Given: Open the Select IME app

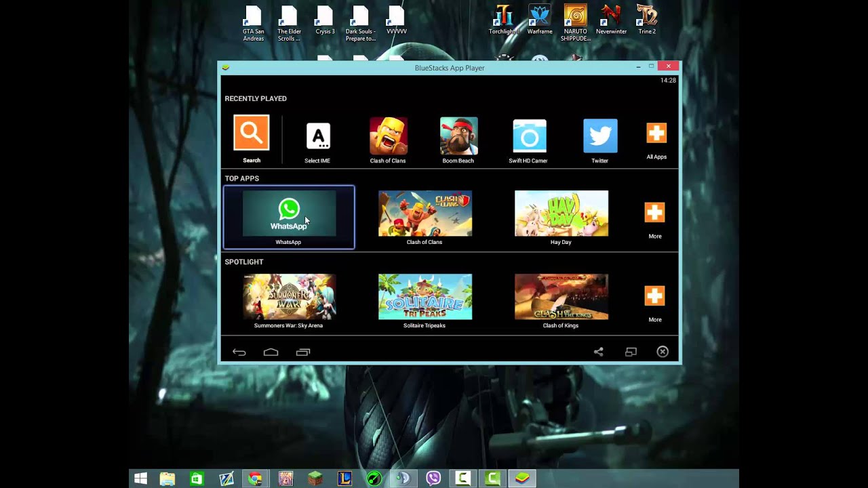Looking at the screenshot, I should 318,136.
